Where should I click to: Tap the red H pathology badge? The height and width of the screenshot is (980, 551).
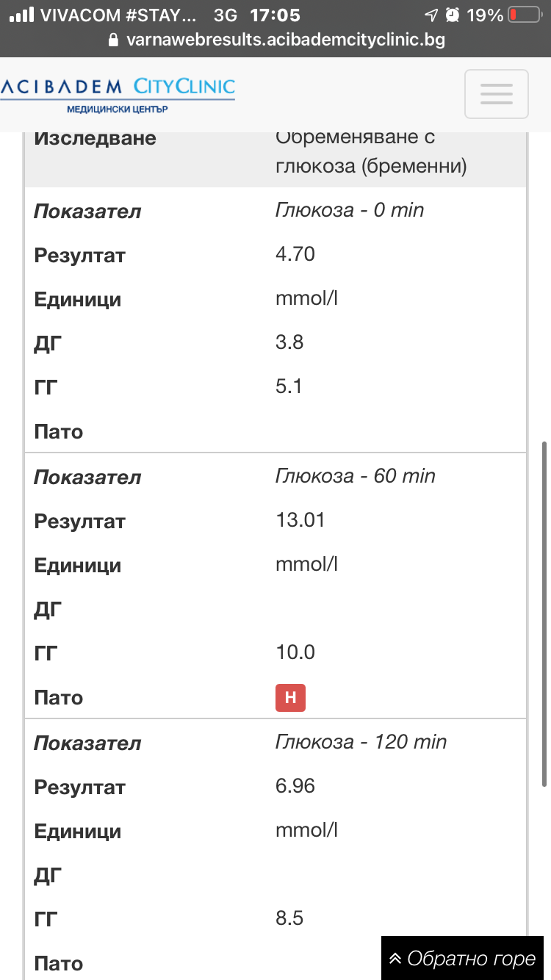point(290,698)
